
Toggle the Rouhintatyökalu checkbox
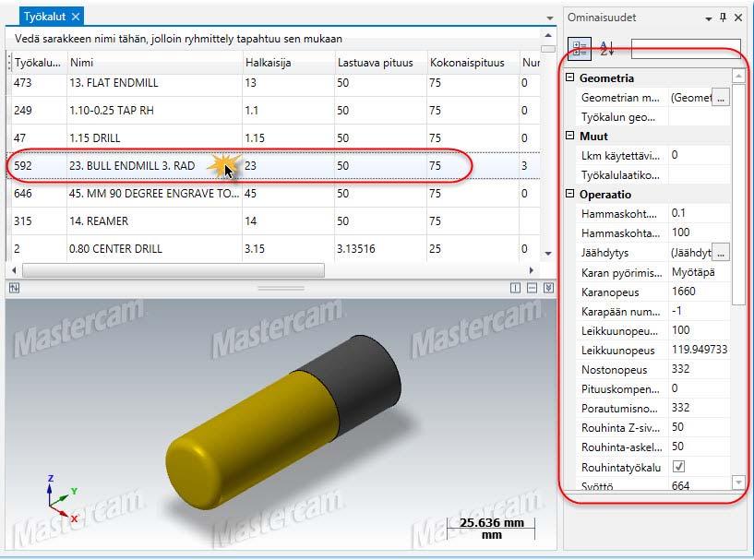678,466
